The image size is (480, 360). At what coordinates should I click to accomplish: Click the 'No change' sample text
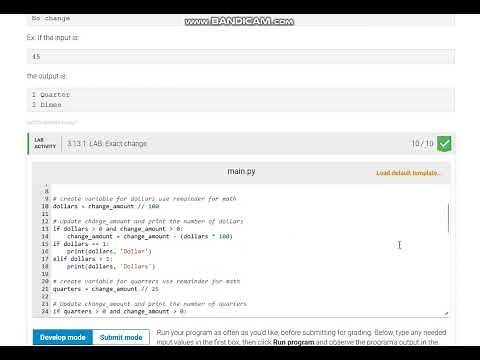click(x=51, y=18)
